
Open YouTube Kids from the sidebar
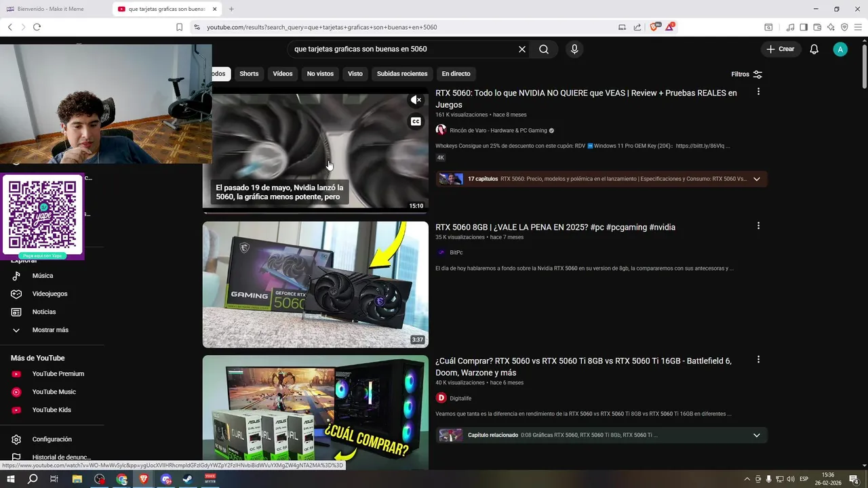(x=52, y=410)
